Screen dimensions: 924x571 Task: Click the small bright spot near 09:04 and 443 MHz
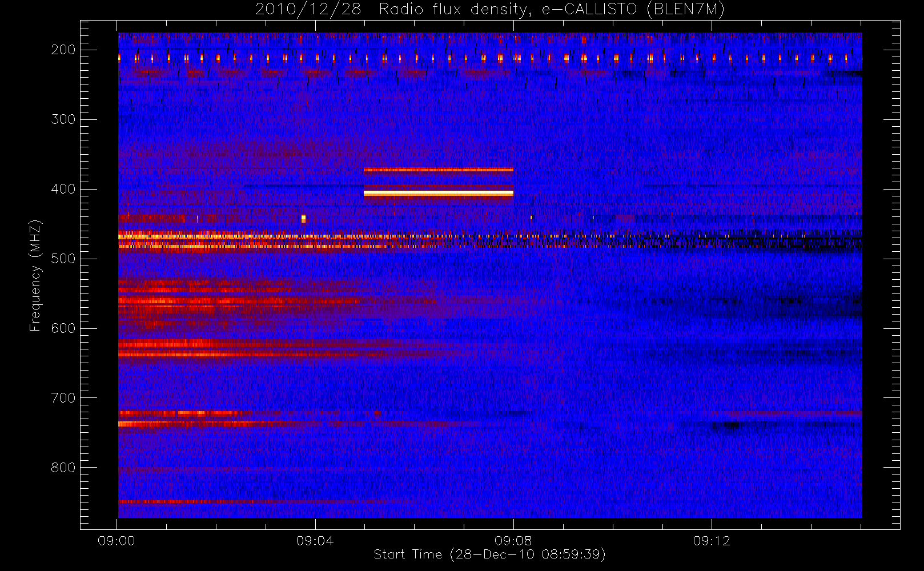point(303,218)
